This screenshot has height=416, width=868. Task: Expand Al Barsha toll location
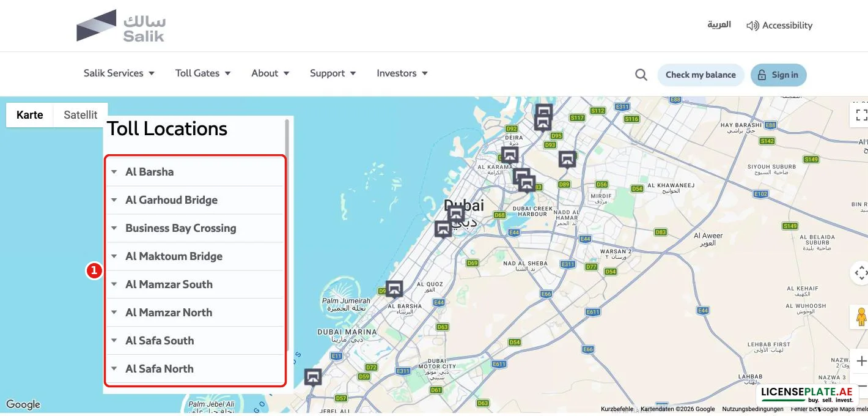tap(195, 172)
